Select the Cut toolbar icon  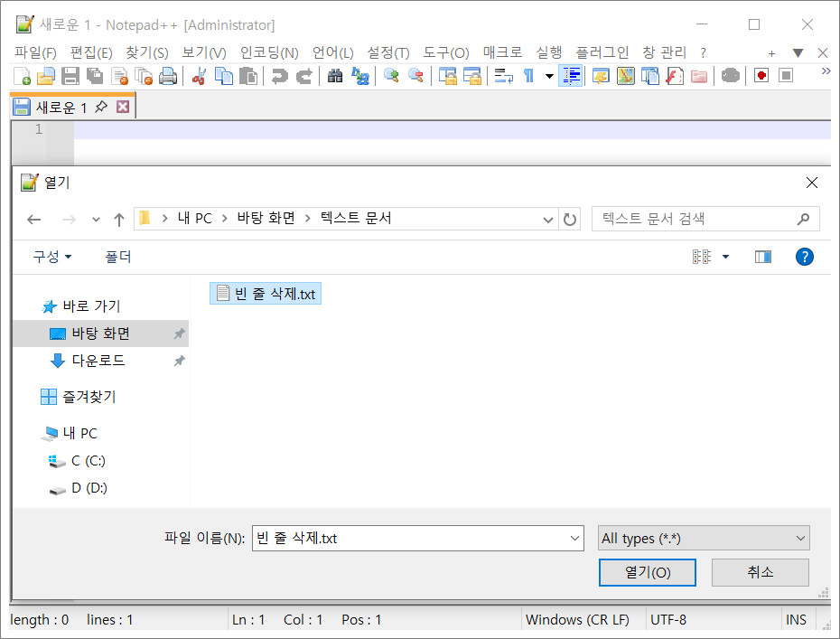click(x=197, y=76)
